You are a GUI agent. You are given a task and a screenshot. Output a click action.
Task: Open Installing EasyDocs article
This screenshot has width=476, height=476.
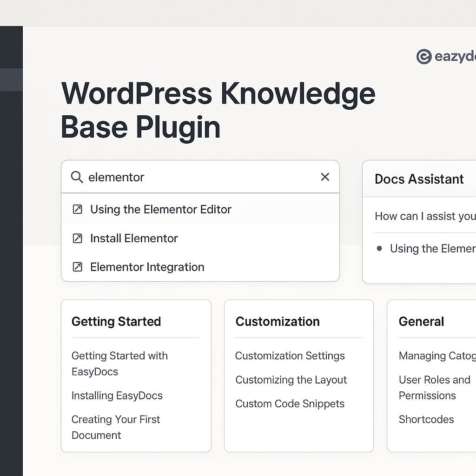click(117, 396)
